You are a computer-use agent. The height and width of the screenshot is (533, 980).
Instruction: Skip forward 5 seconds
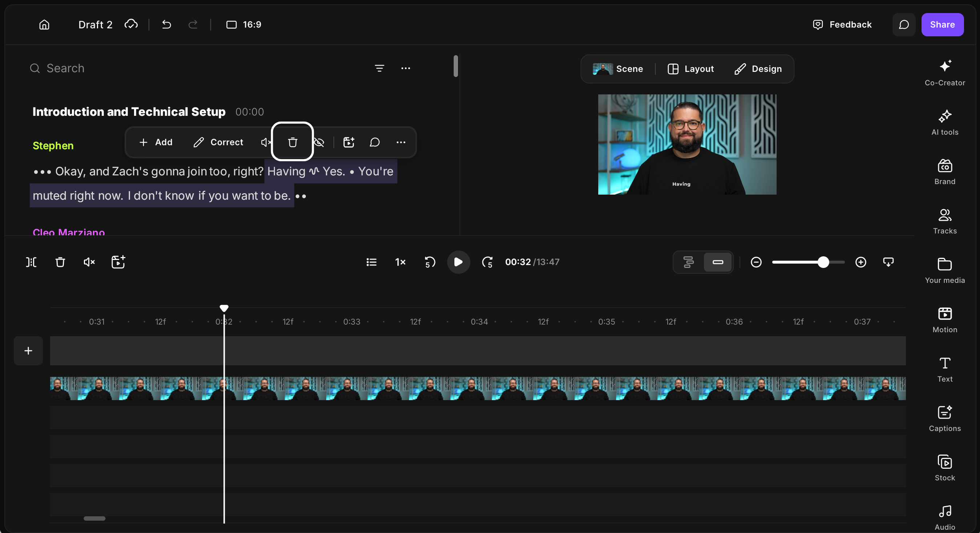487,262
